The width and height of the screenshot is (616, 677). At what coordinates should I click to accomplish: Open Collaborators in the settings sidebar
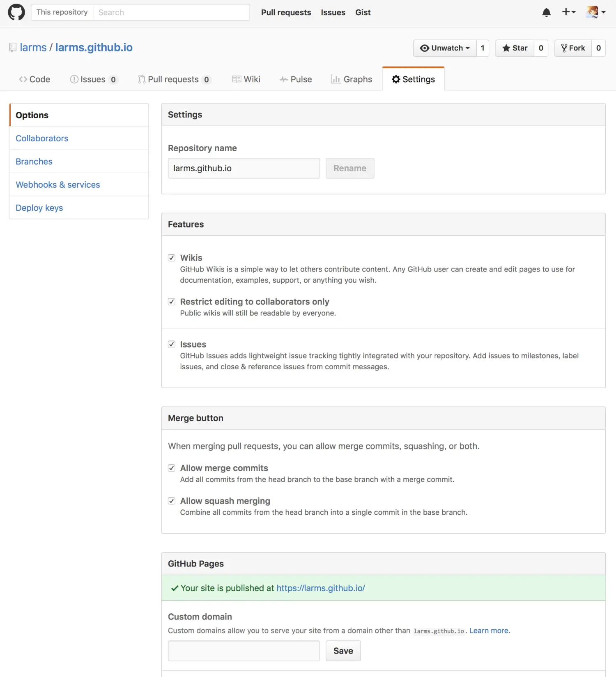[x=79, y=138]
